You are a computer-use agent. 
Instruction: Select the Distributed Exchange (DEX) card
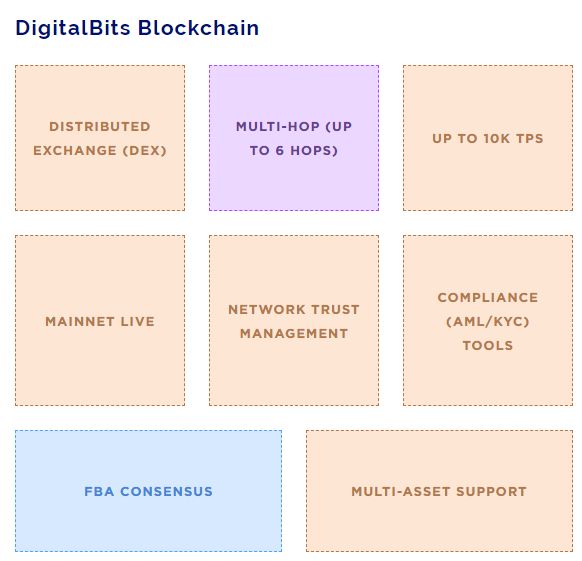[100, 138]
